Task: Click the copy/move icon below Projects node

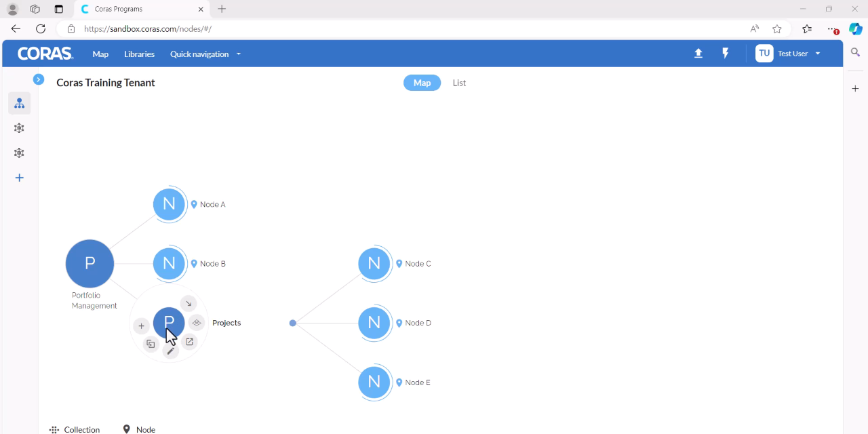Action: click(151, 344)
